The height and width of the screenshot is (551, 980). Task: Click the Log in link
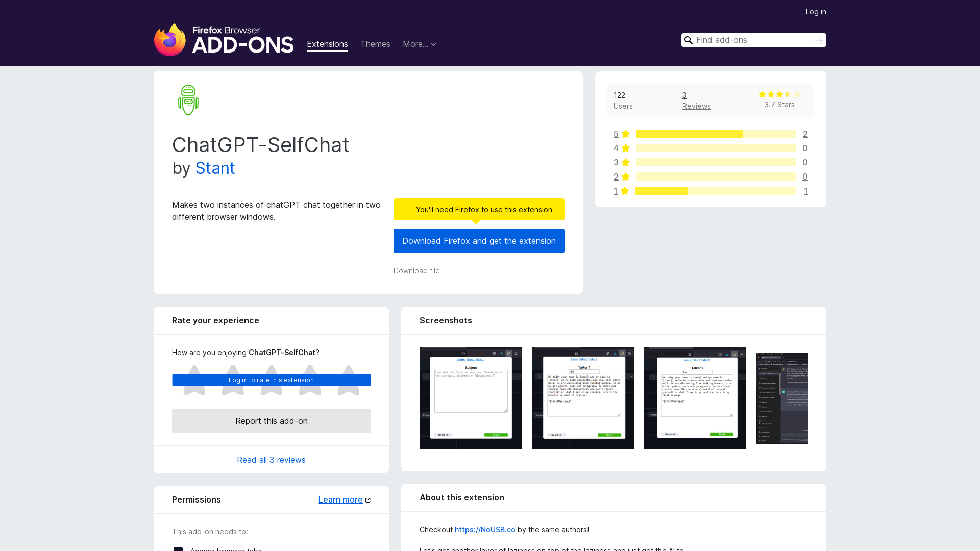click(816, 12)
